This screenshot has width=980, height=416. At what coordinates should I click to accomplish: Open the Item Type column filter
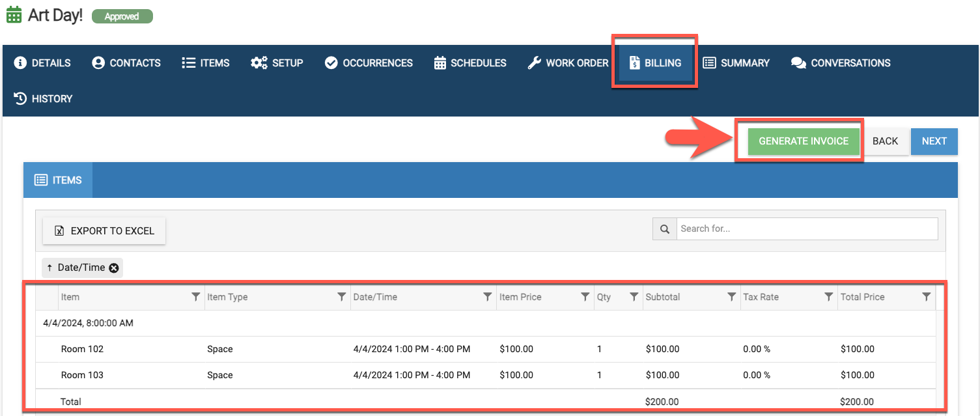pos(341,297)
